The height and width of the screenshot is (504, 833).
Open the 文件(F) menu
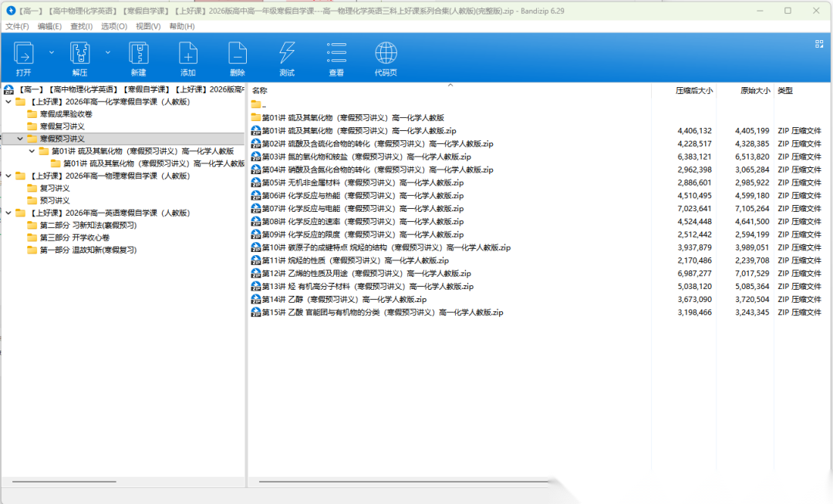[17, 26]
